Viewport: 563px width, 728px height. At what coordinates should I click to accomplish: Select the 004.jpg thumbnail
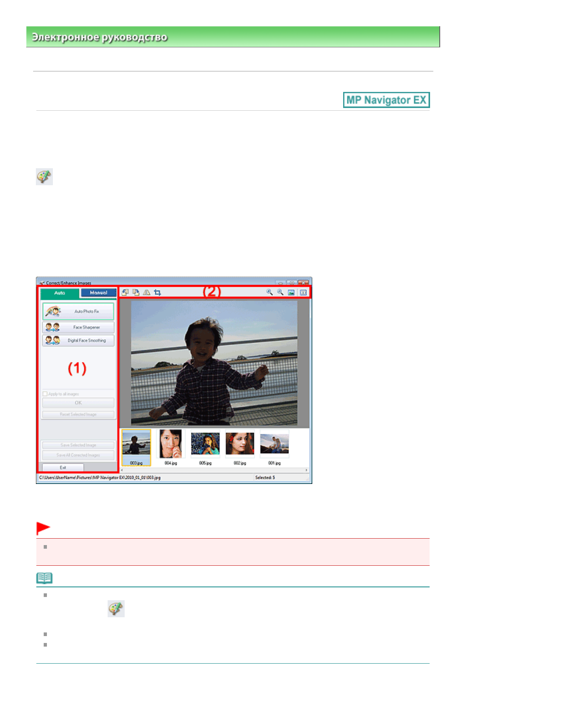coord(171,444)
